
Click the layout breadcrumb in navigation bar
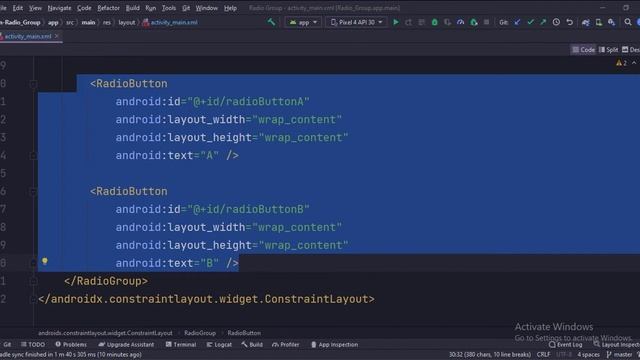[127, 22]
